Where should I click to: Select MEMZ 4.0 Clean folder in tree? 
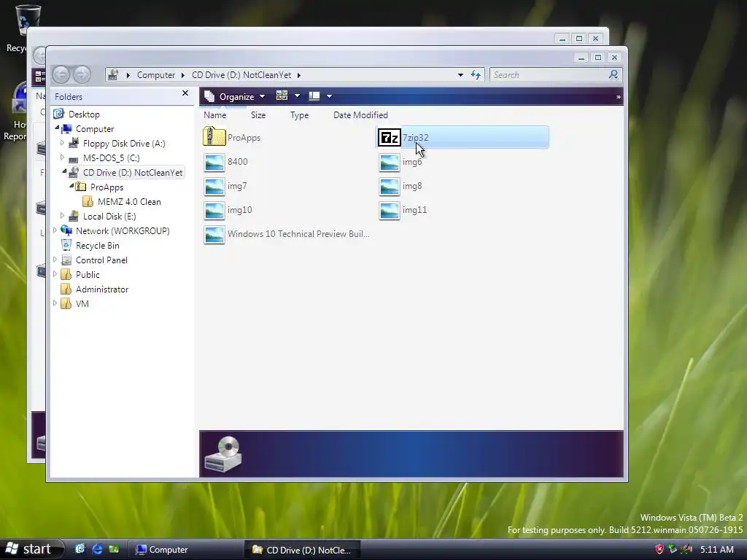pyautogui.click(x=129, y=201)
